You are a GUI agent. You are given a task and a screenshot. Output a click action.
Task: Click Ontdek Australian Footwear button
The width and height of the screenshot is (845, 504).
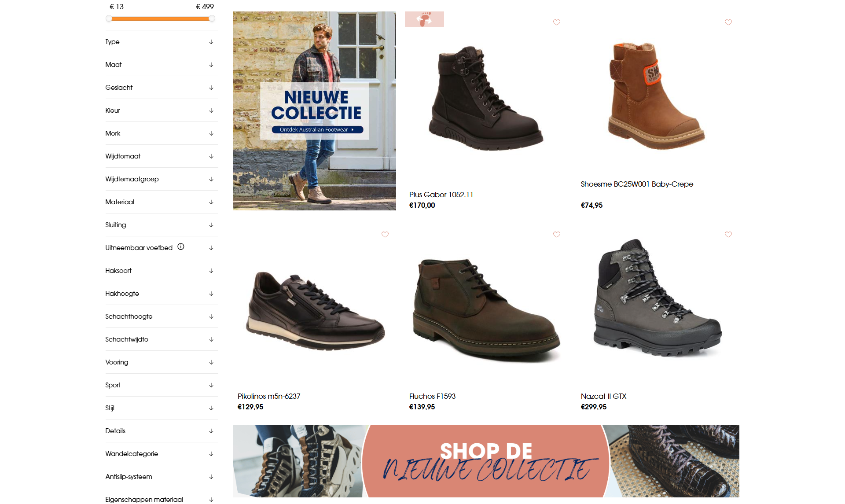317,130
